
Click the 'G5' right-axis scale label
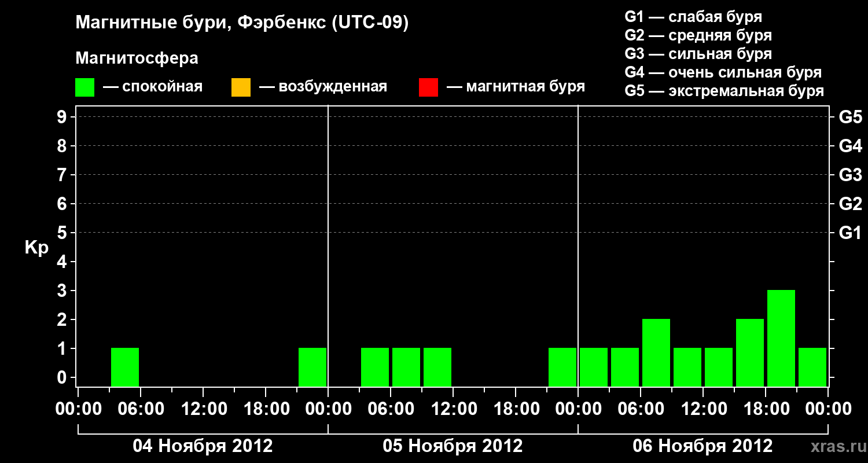click(850, 117)
